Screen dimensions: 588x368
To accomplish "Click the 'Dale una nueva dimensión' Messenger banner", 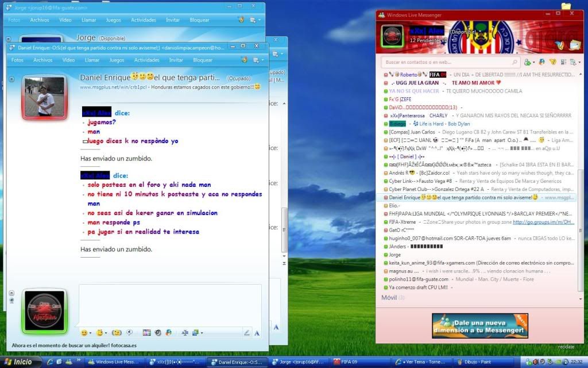I will 480,326.
